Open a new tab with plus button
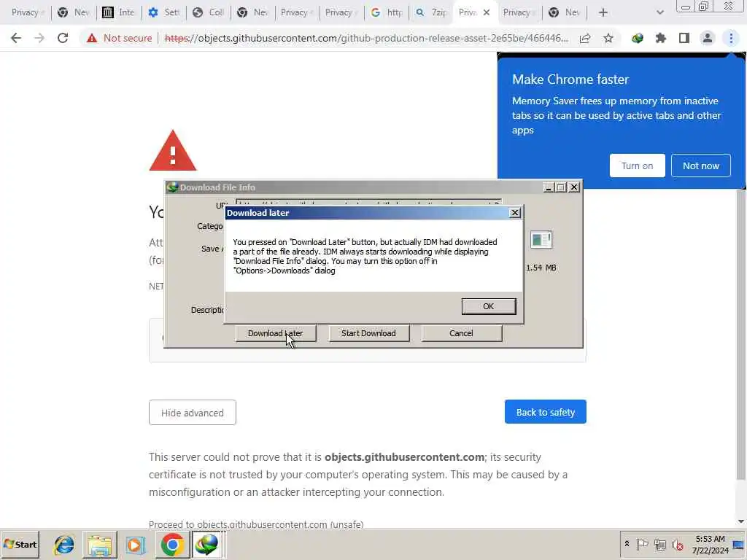Image resolution: width=747 pixels, height=560 pixels. [x=603, y=12]
